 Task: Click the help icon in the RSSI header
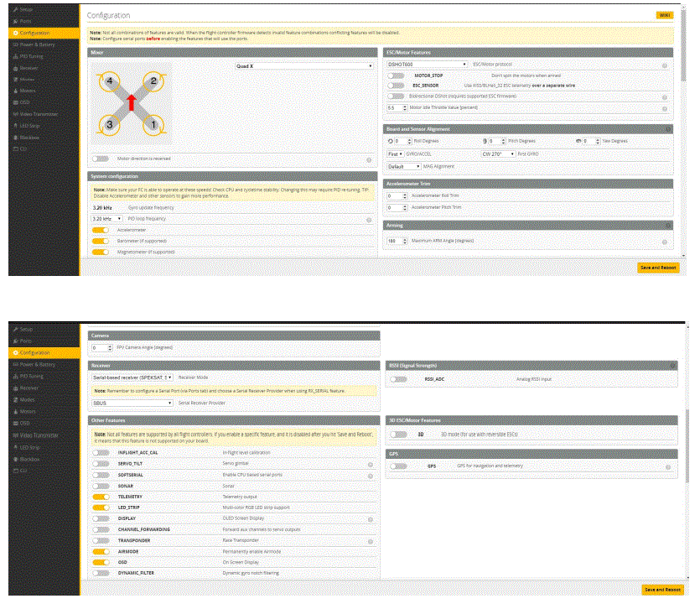click(672, 366)
